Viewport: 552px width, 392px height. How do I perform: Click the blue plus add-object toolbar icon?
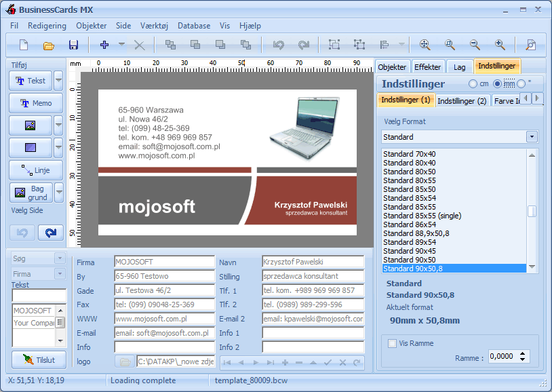click(x=104, y=45)
